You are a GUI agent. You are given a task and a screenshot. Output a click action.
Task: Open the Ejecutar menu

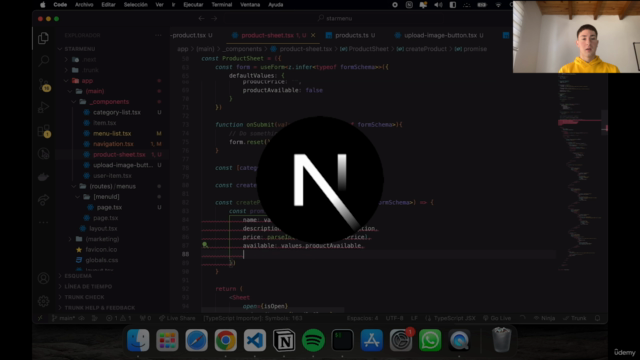[x=193, y=5]
